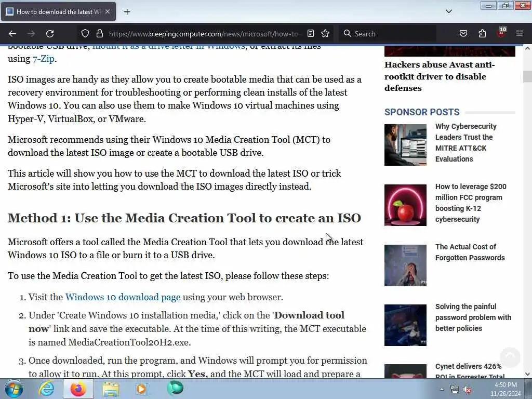Click 'MediaCreationTool20H2.exe' text in step 2
Screen dimensions: 532x399
129,342
